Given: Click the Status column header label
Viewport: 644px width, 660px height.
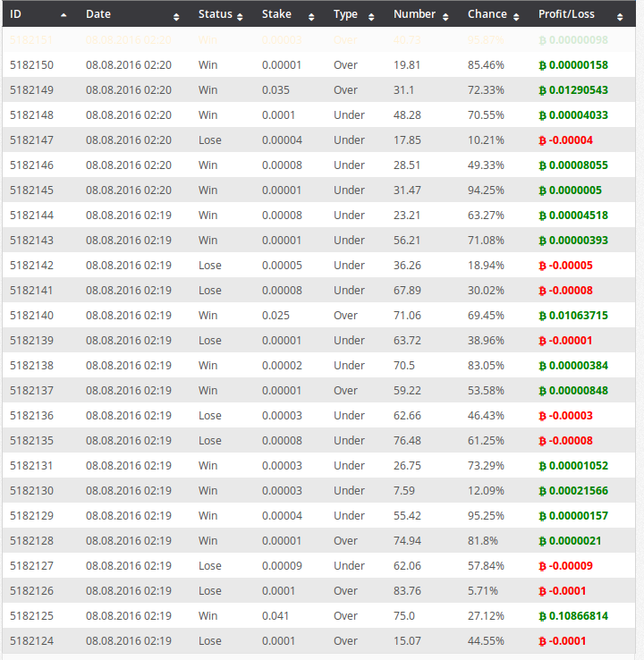Looking at the screenshot, I should [216, 14].
